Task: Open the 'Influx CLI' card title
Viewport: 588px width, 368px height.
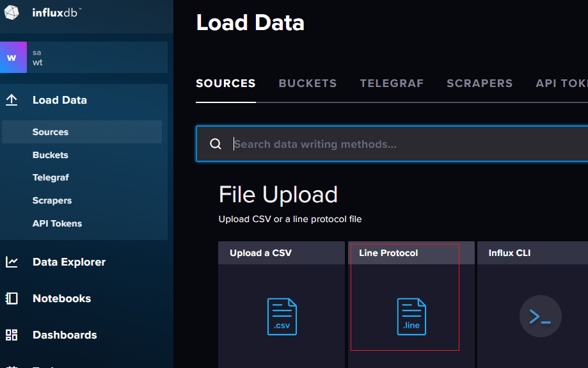Action: tap(510, 253)
